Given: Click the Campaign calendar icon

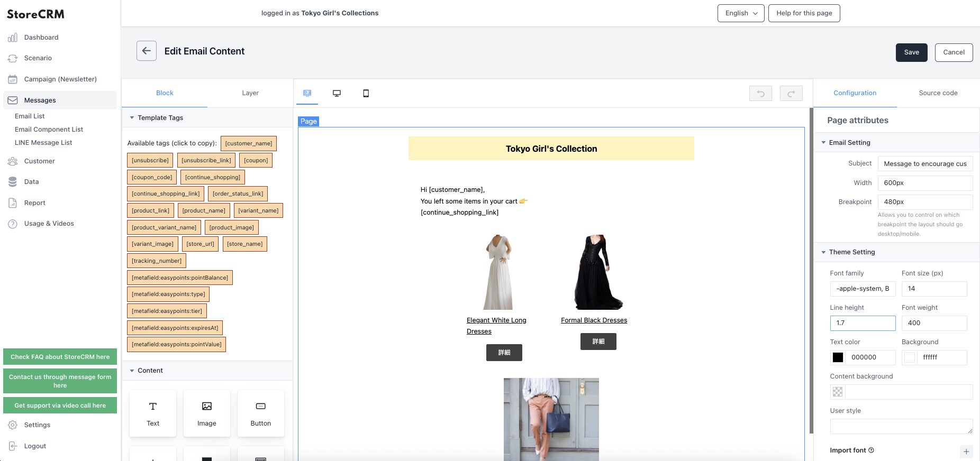Looking at the screenshot, I should point(13,79).
